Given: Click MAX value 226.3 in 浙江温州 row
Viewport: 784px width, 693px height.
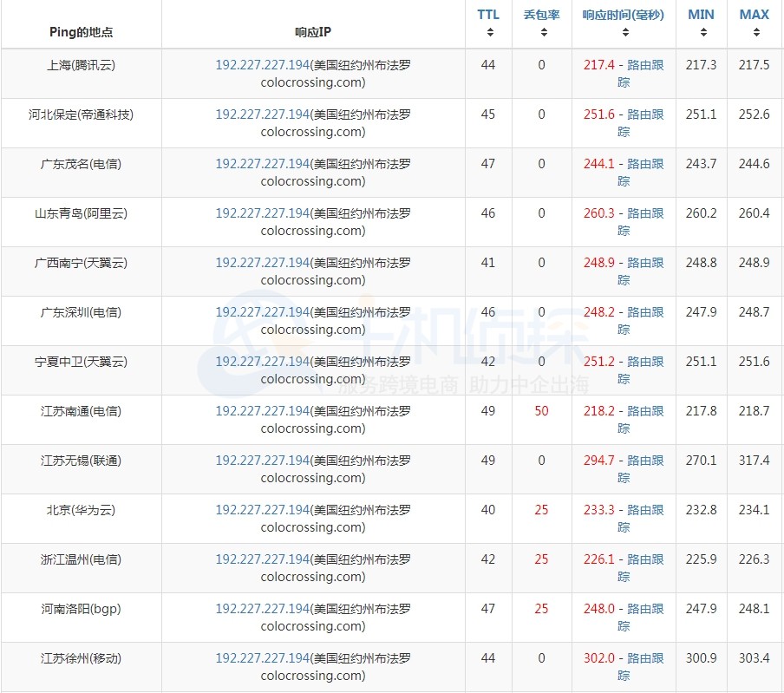Looking at the screenshot, I should pos(754,560).
